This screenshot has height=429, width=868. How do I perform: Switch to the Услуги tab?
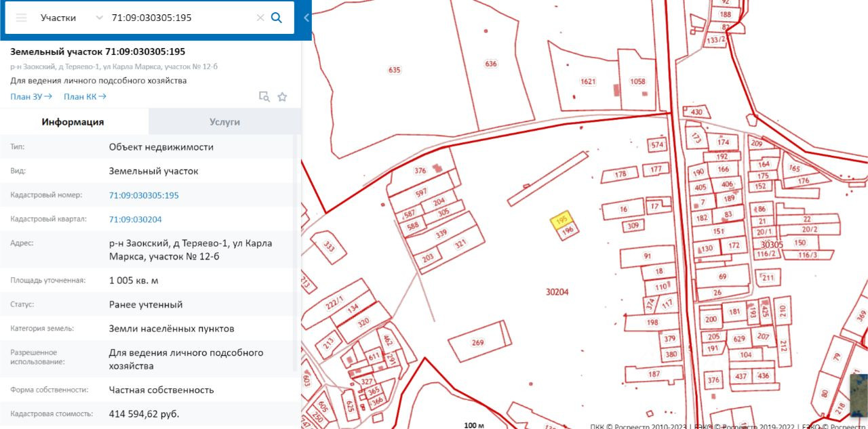224,122
